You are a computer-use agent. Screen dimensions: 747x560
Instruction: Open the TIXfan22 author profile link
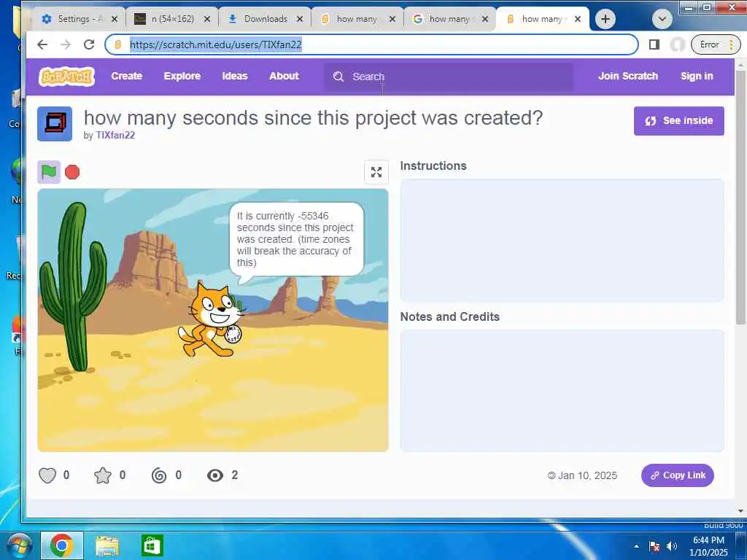(x=115, y=135)
